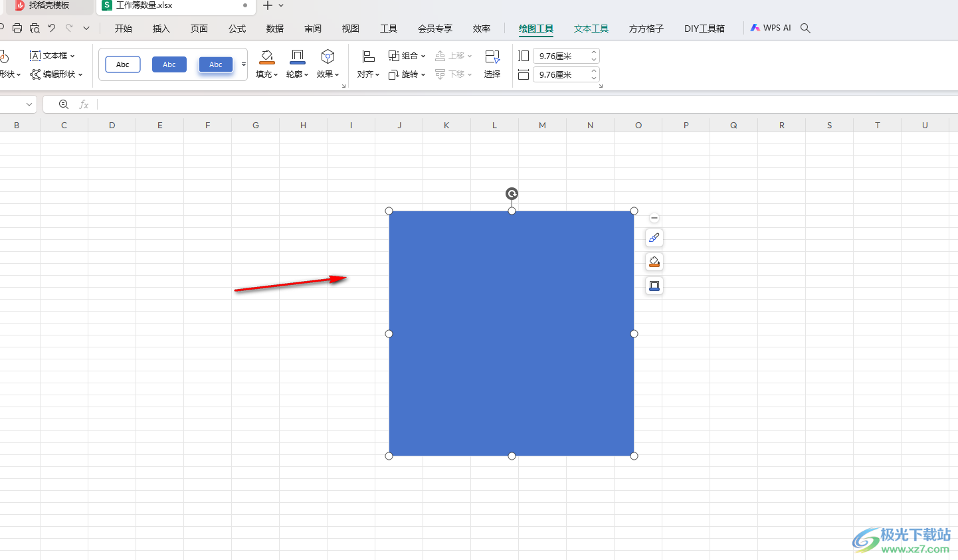Switch to the Text Tools (文本工具) tab

(591, 29)
